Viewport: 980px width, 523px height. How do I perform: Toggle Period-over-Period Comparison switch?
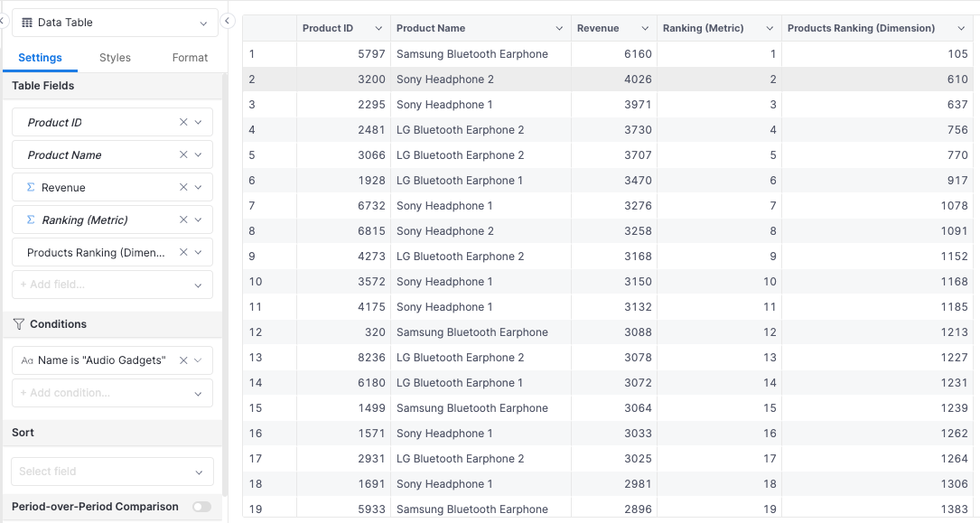[x=202, y=507]
